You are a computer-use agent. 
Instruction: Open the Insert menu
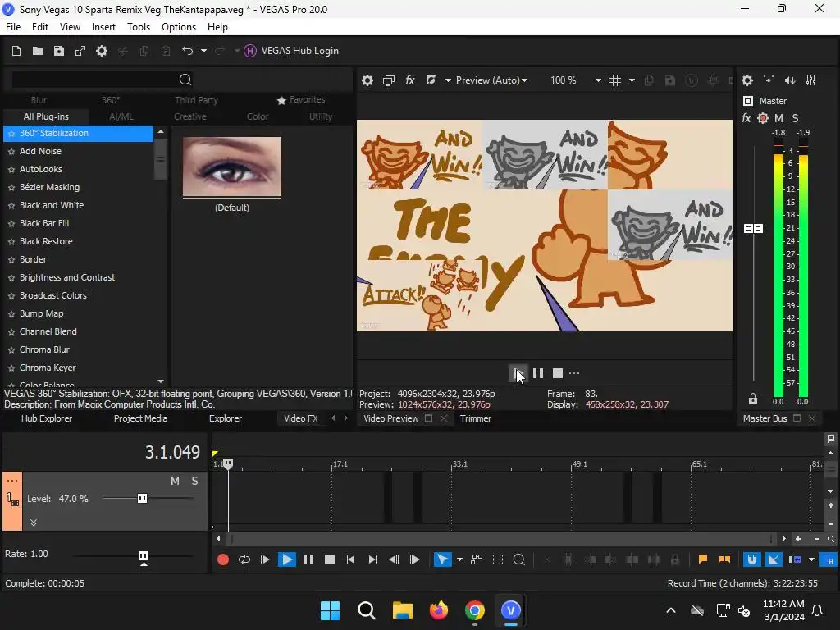103,27
